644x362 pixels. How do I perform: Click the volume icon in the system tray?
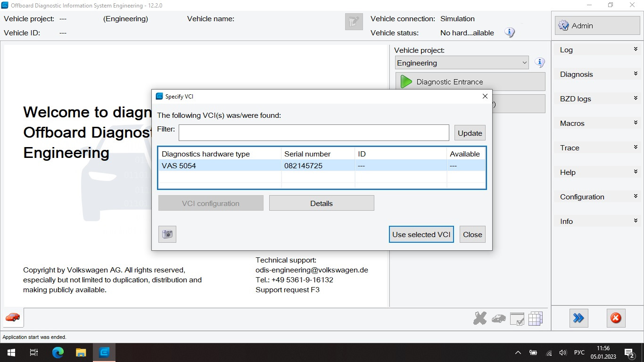click(562, 353)
